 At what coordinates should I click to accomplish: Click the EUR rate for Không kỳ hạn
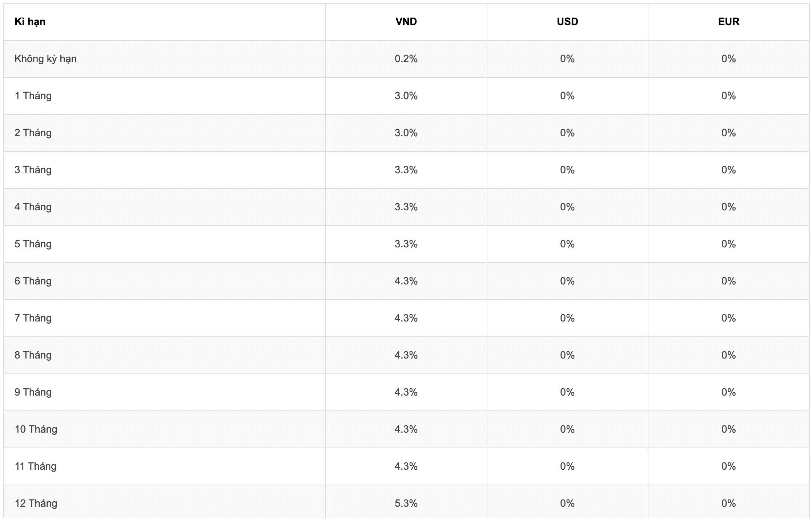tap(728, 59)
